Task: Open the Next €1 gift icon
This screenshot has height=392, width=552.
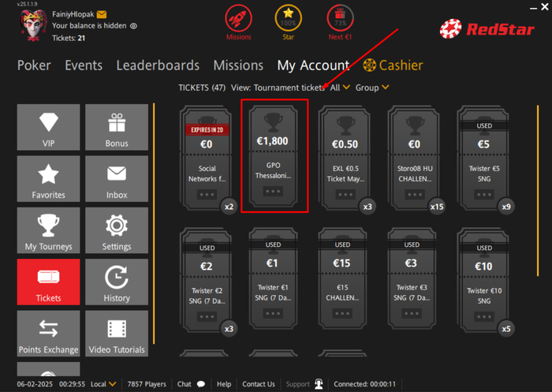Action: pyautogui.click(x=340, y=17)
